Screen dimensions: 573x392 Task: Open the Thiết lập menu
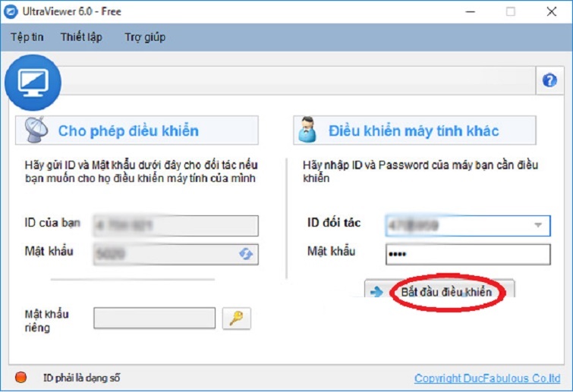pos(81,37)
